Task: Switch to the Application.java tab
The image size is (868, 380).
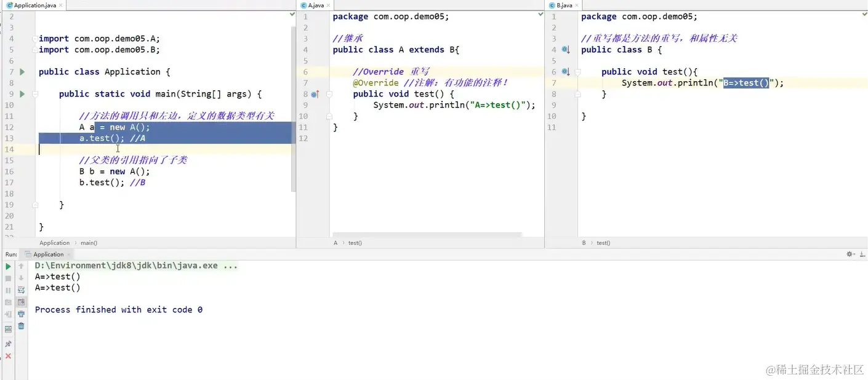Action: [34, 5]
